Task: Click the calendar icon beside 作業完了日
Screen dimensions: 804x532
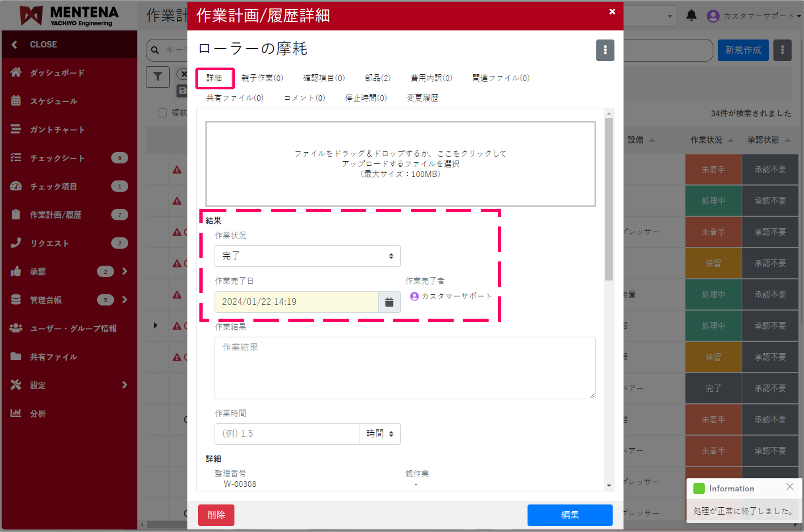Action: coord(389,302)
